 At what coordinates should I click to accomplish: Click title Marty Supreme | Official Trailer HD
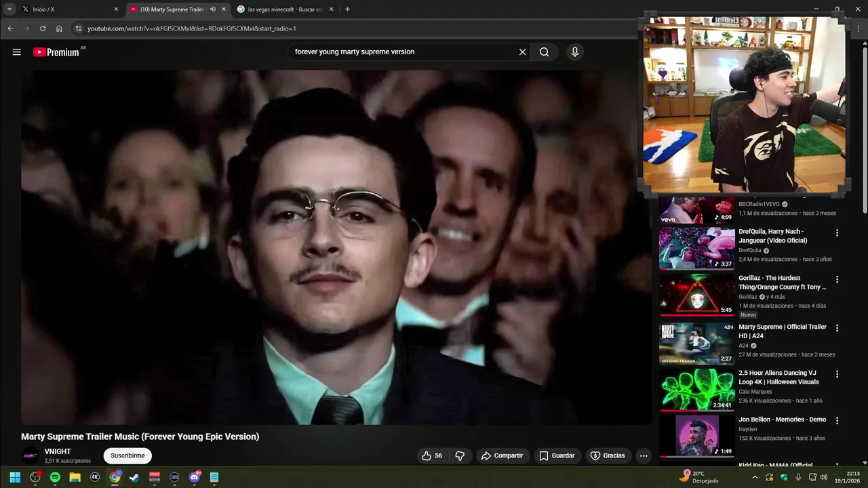(x=783, y=331)
